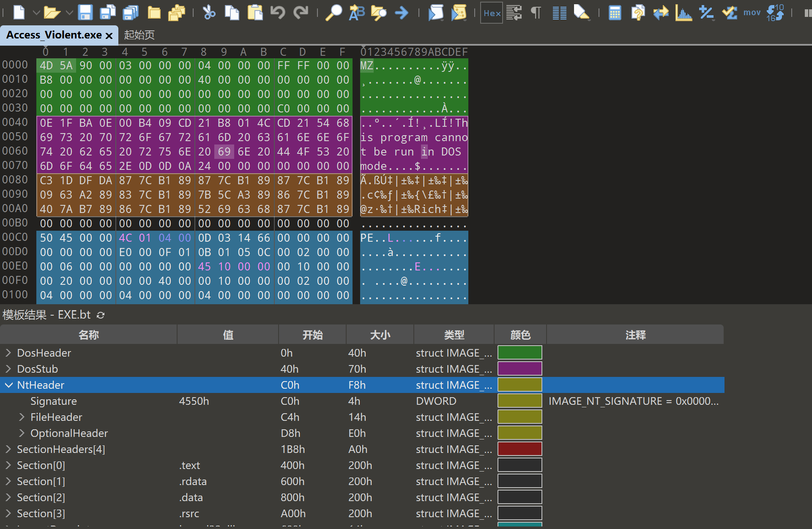Click the 名称 column header
Viewport: 812px width, 529px height.
click(x=88, y=335)
